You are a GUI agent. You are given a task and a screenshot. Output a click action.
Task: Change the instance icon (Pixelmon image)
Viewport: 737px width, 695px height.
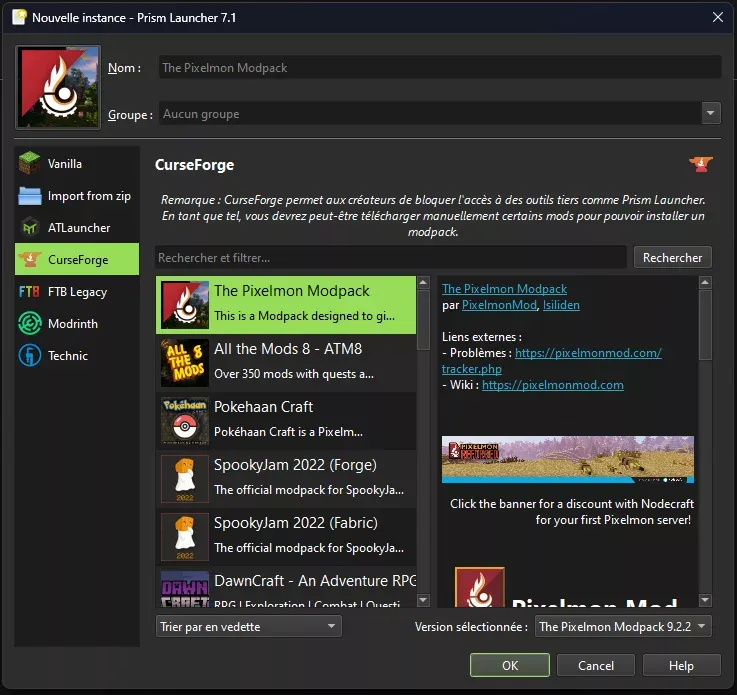[x=58, y=87]
